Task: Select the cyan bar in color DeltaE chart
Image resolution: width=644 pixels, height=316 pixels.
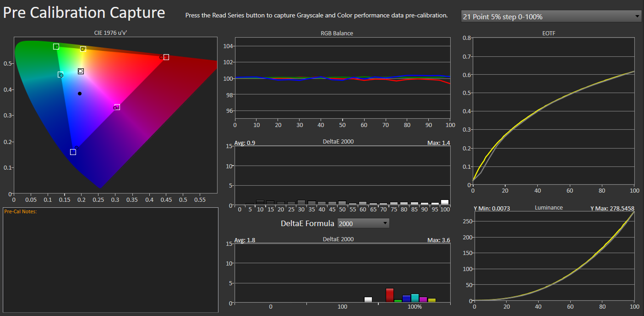Action: [x=415, y=298]
